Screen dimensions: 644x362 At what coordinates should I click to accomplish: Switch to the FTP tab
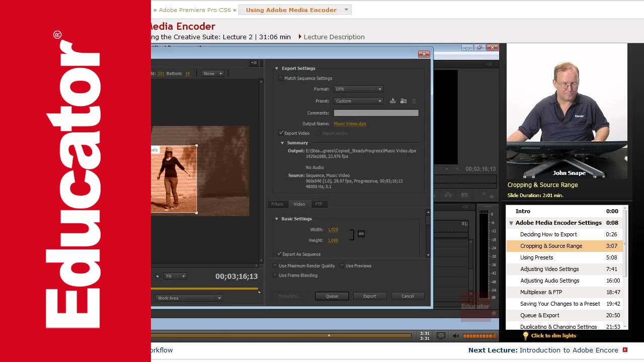[x=318, y=204]
